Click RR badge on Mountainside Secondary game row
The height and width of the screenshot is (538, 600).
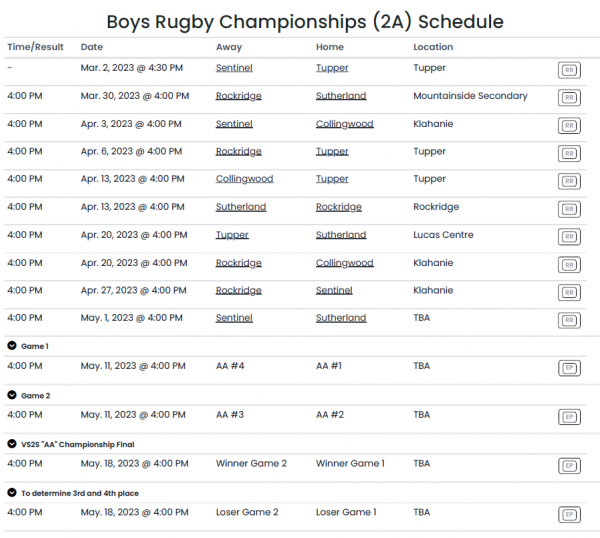569,98
